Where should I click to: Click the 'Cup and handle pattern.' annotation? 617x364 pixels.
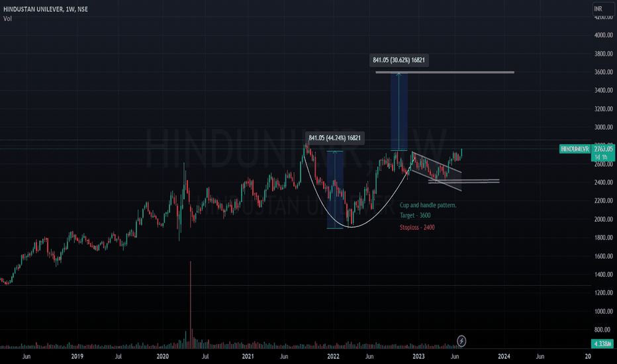(428, 205)
